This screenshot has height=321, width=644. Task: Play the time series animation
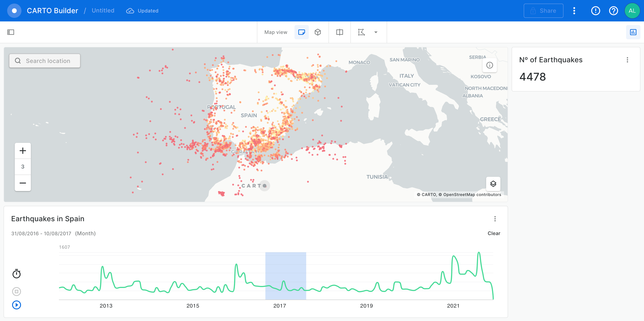[x=17, y=305]
